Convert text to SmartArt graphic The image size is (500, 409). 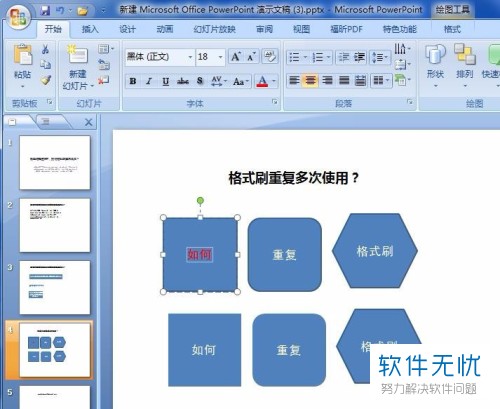(x=402, y=80)
